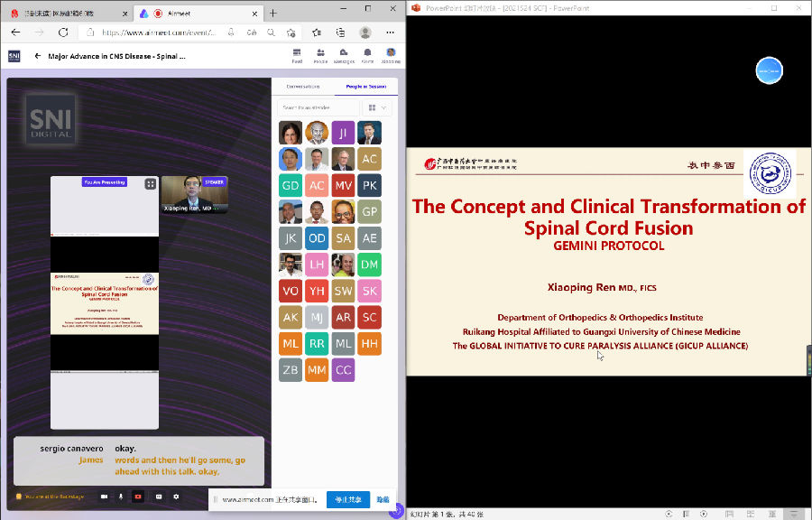Viewport: 812px width, 520px height.
Task: Open the People icon in Airmeet header
Action: tap(320, 55)
